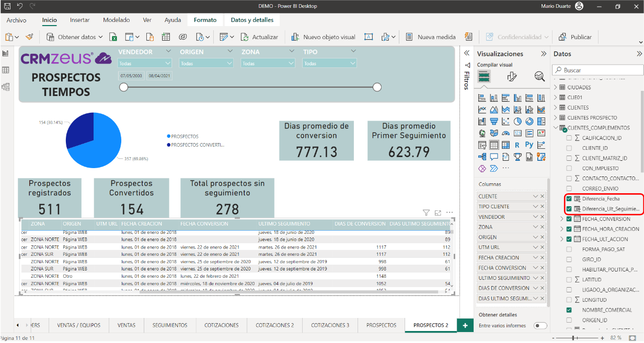The height and width of the screenshot is (343, 644).
Task: Pick the scatter chart visualization icon
Action: [505, 122]
